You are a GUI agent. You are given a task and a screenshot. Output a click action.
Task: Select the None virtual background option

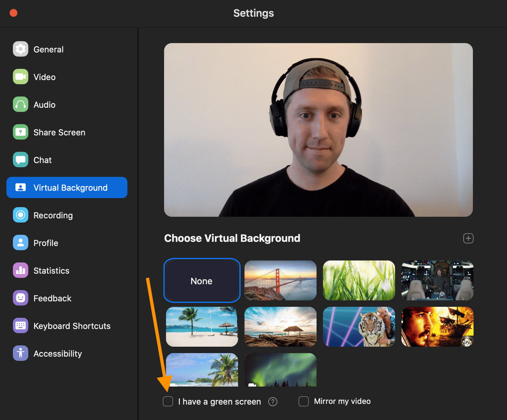tap(201, 280)
